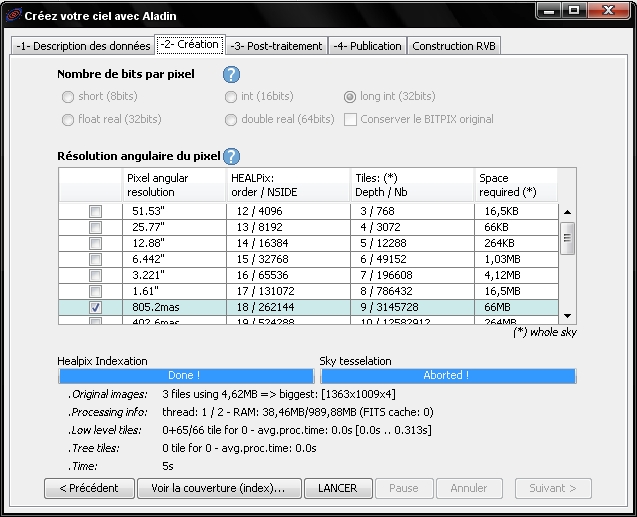This screenshot has height=517, width=637.
Task: Check the 3.221" resolution row checkbox
Action: (x=95, y=275)
